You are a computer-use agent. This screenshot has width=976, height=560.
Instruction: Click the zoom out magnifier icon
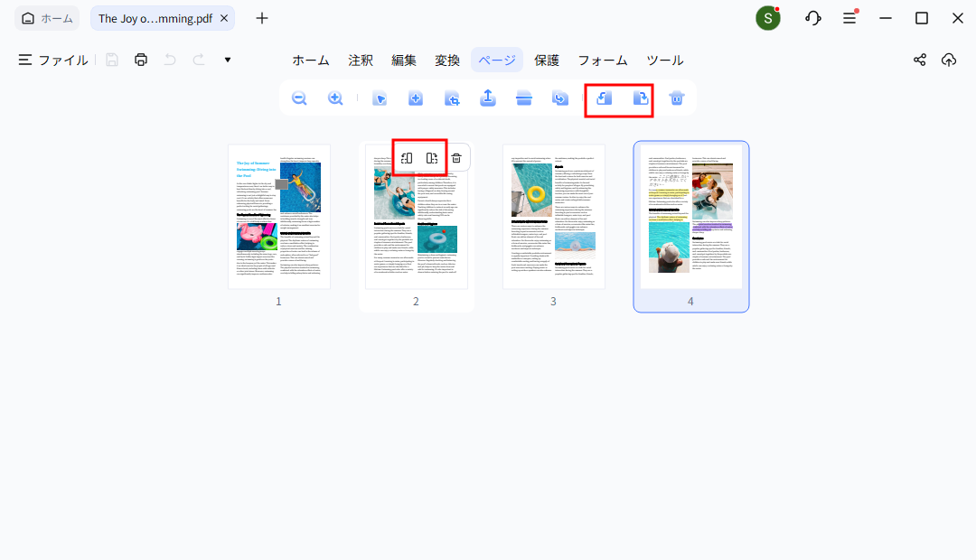click(299, 98)
